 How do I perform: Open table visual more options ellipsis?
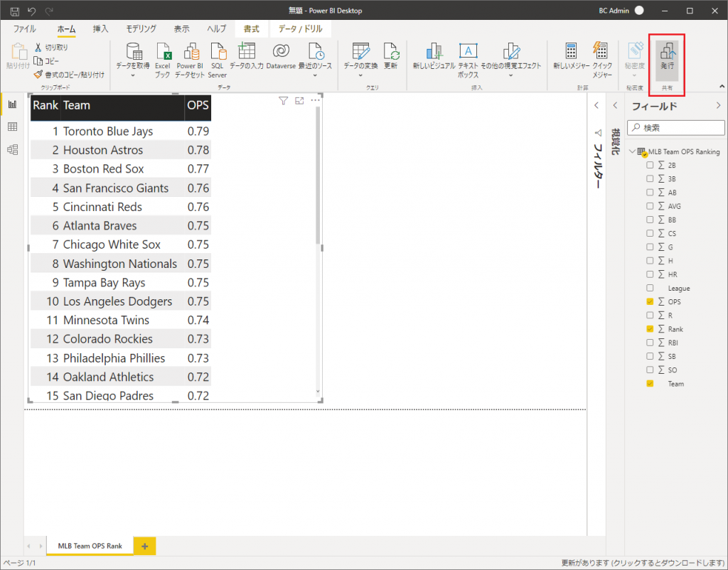(x=315, y=100)
